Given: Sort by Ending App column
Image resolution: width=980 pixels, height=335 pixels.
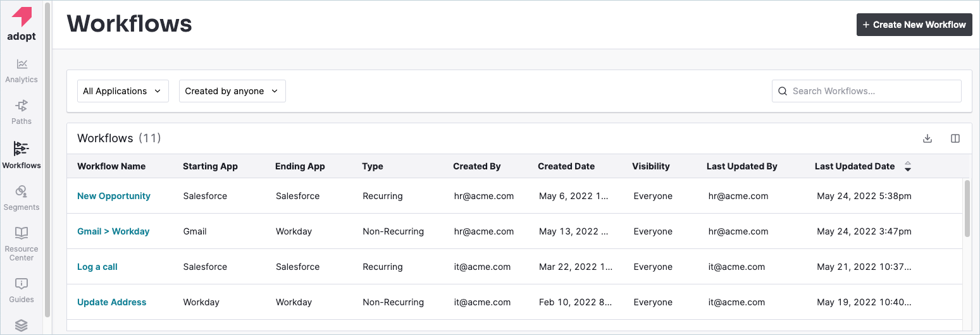Looking at the screenshot, I should (x=300, y=166).
